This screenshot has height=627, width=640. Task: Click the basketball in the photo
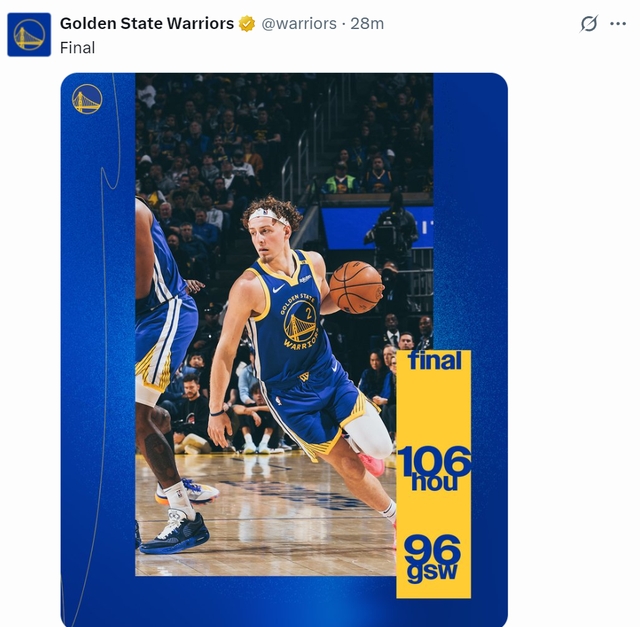[356, 287]
